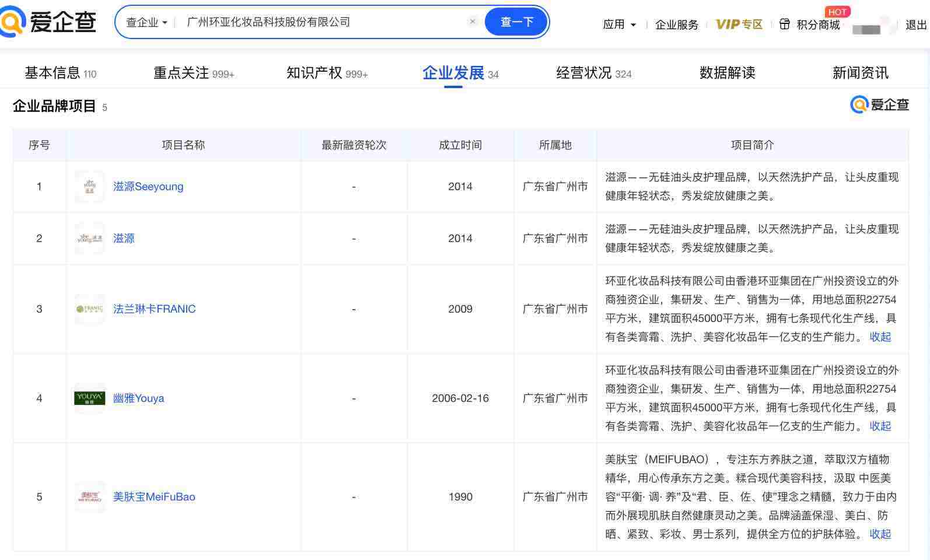This screenshot has height=560, width=930.
Task: Click the 爱企查 logo at top left
Action: point(48,22)
